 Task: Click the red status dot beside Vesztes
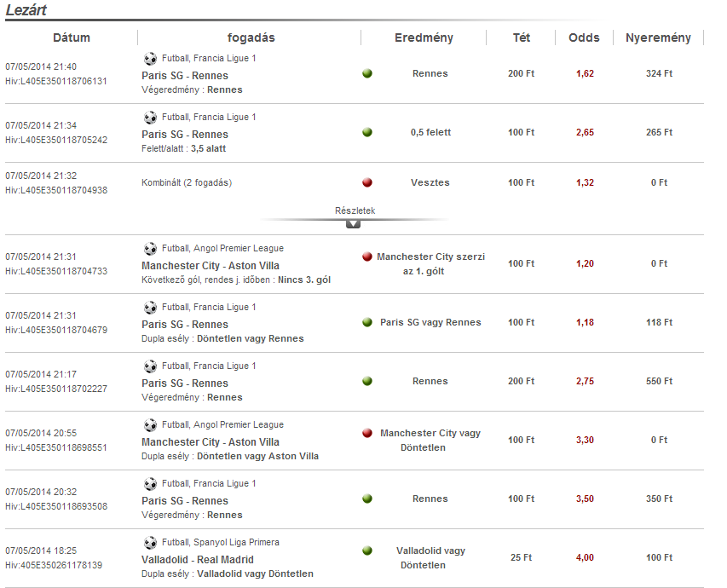(367, 182)
